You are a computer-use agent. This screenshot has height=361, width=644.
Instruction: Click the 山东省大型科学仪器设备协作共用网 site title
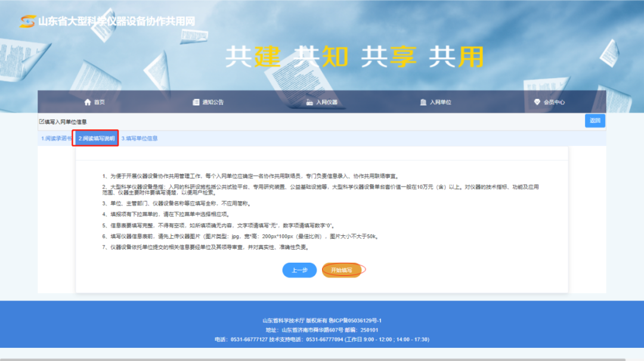116,21
